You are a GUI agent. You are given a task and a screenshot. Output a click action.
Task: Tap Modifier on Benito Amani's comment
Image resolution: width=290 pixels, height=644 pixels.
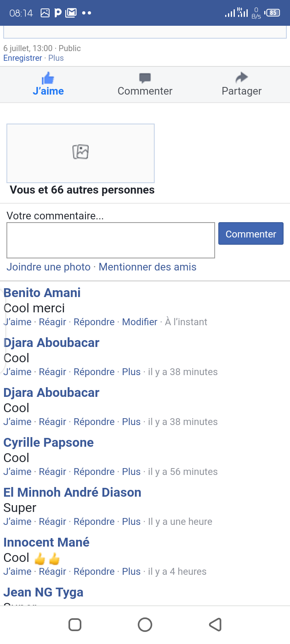coord(139,322)
